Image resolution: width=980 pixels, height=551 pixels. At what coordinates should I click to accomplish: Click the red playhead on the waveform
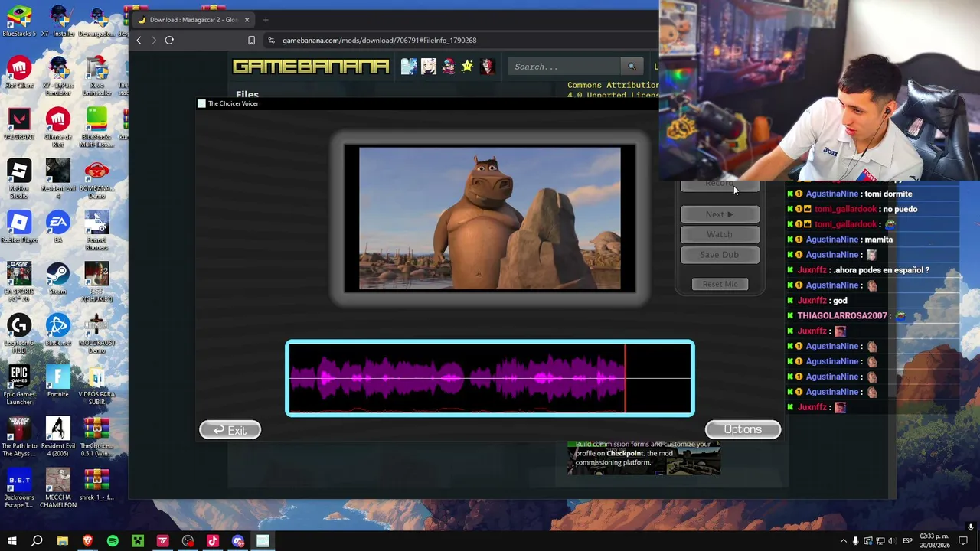(x=626, y=378)
